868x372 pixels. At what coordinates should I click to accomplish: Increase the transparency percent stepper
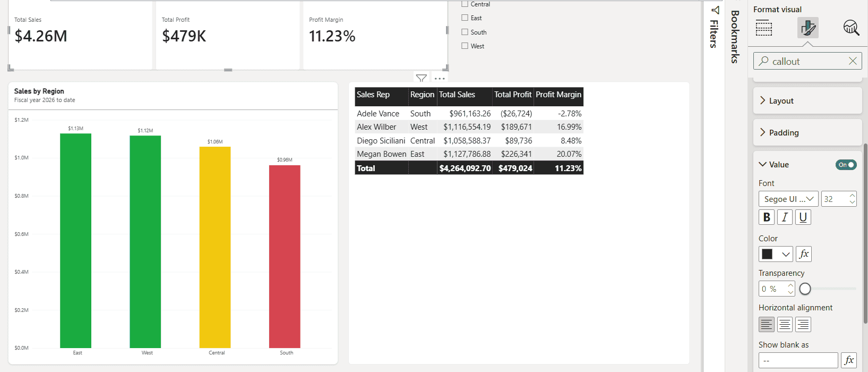[x=790, y=285]
